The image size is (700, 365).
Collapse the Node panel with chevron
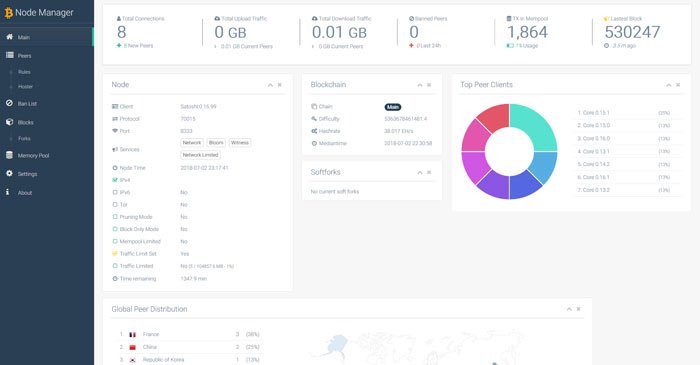[270, 85]
